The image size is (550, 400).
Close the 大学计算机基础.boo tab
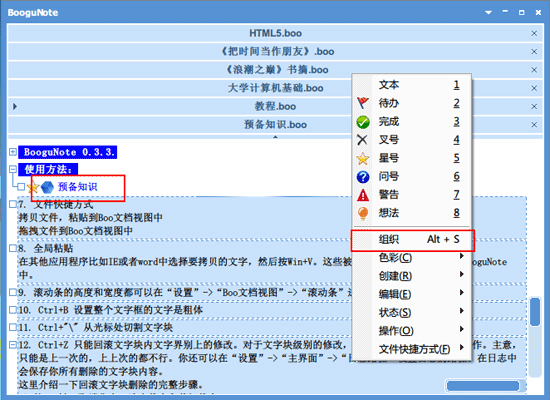534,88
